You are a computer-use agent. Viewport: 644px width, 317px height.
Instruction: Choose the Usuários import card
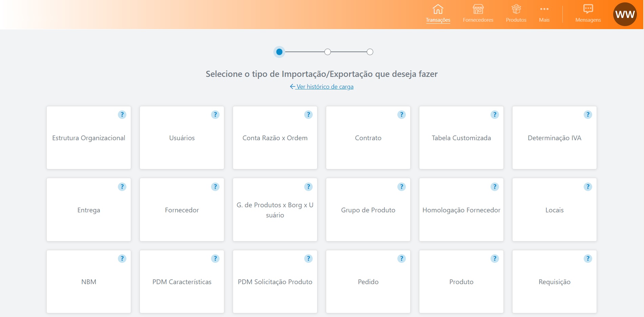[182, 138]
